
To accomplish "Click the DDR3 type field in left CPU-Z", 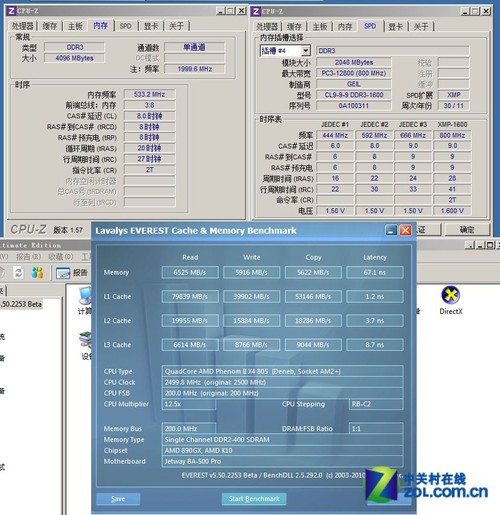I will (x=74, y=47).
